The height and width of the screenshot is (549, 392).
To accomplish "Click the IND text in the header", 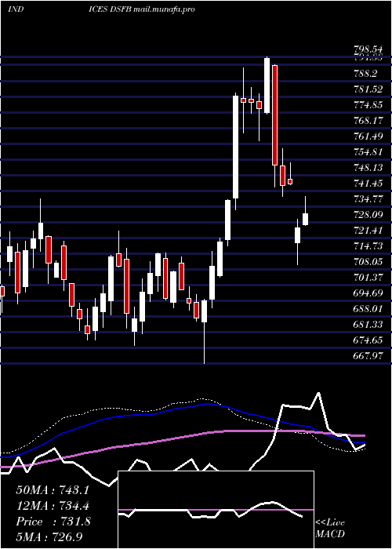I will [16, 9].
